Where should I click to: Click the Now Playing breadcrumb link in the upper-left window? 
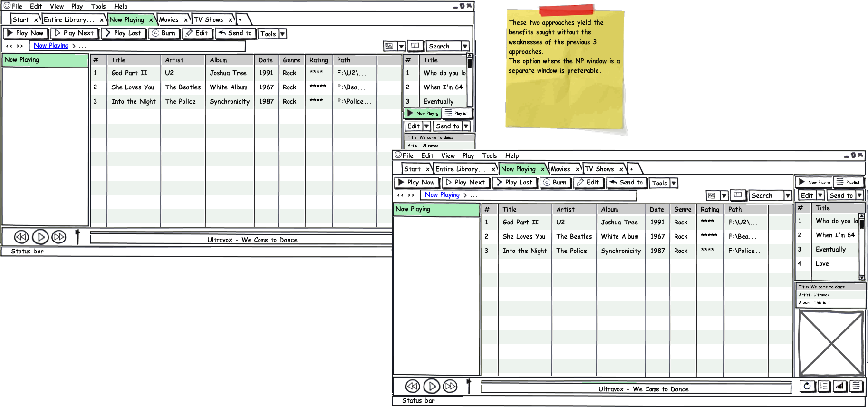coord(51,46)
